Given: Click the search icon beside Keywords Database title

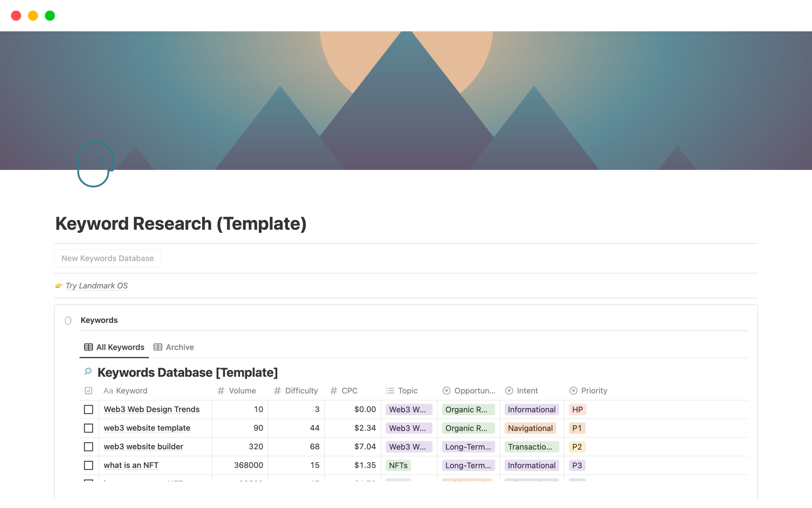Looking at the screenshot, I should [88, 372].
